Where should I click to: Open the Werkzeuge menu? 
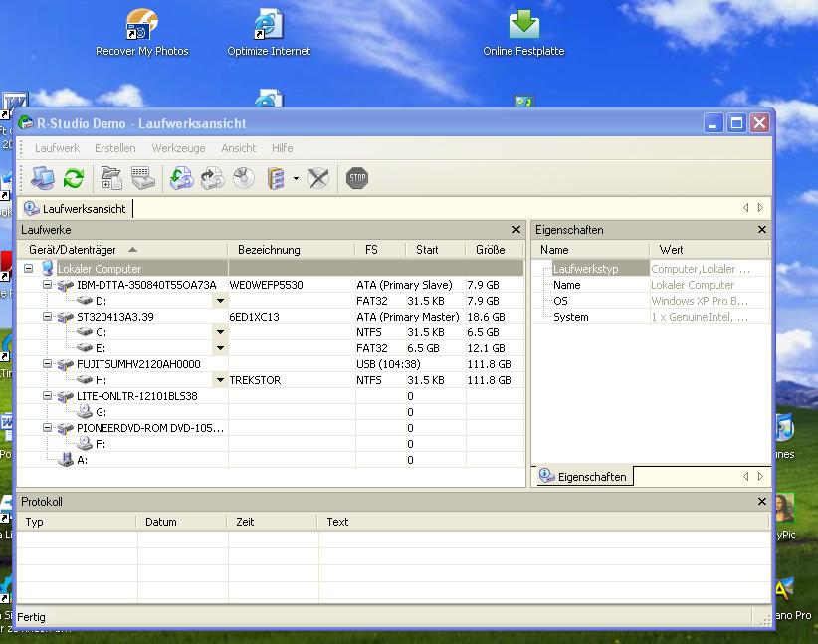coord(178,148)
